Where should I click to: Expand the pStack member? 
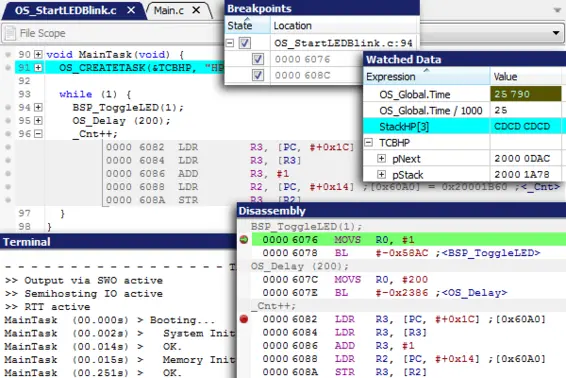click(x=381, y=175)
